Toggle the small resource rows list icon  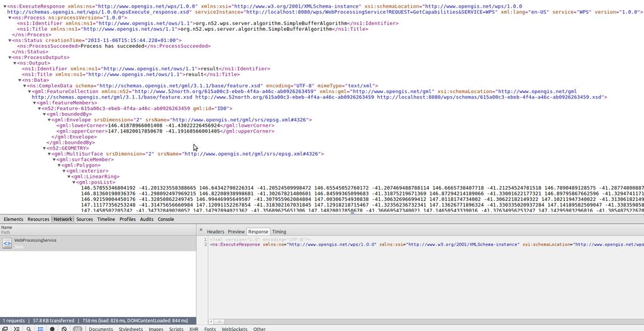[x=40, y=329]
